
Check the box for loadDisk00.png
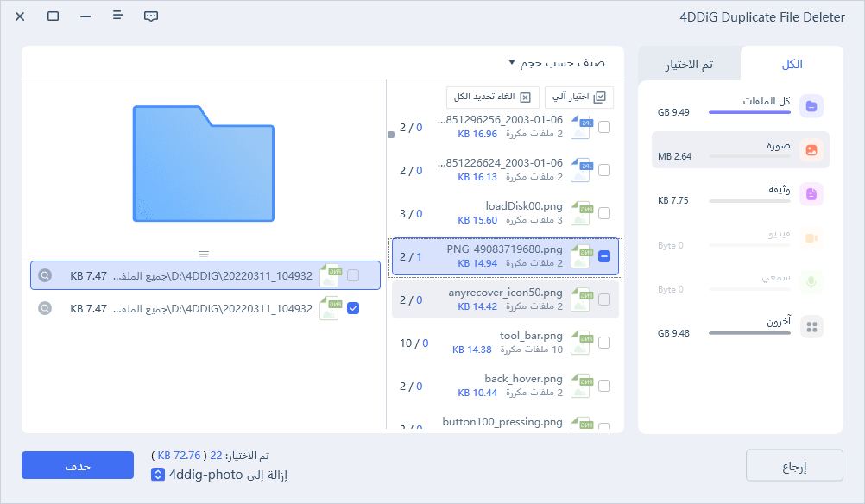(604, 213)
